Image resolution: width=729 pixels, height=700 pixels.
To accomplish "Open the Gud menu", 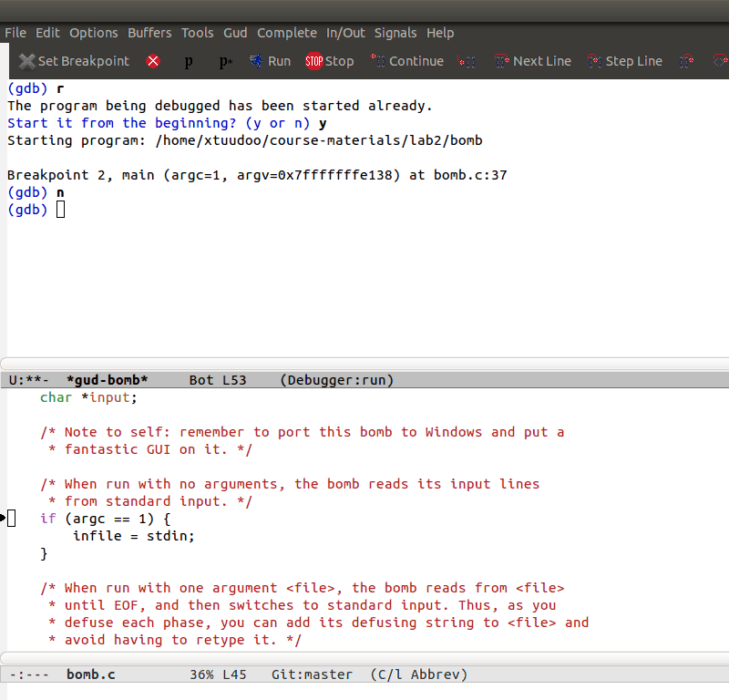I will [235, 33].
